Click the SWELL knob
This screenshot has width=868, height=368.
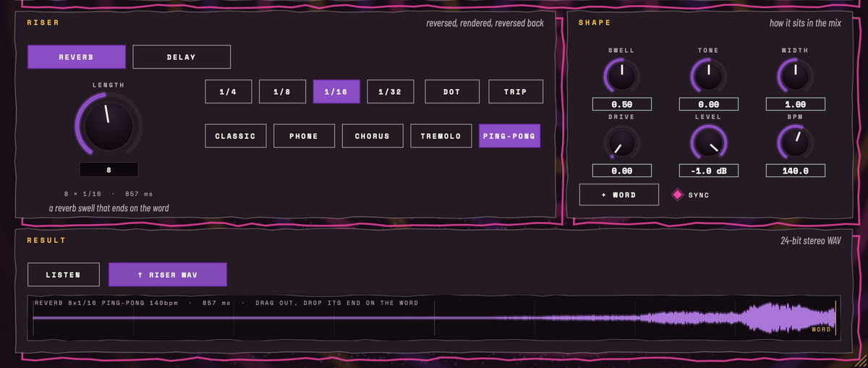coord(622,75)
